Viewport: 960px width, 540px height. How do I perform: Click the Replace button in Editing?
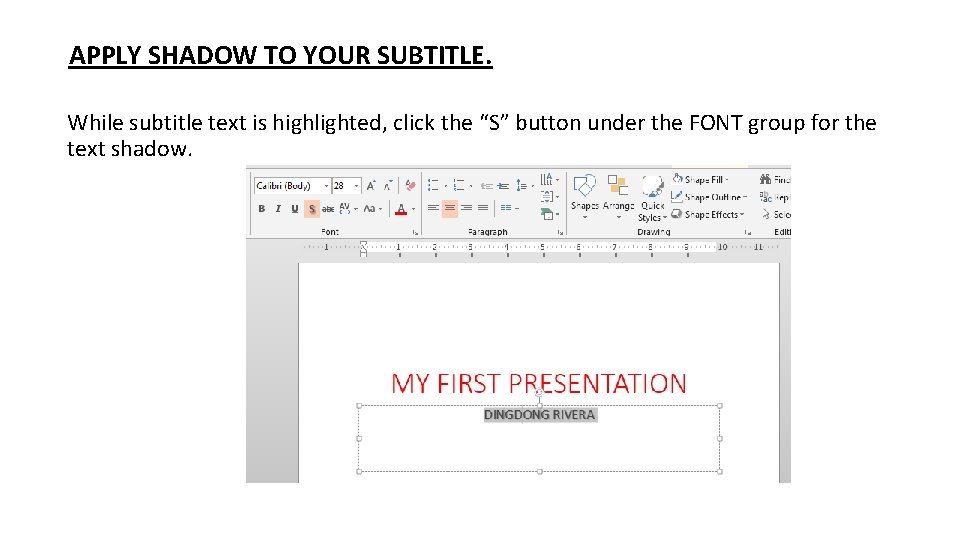(x=774, y=197)
